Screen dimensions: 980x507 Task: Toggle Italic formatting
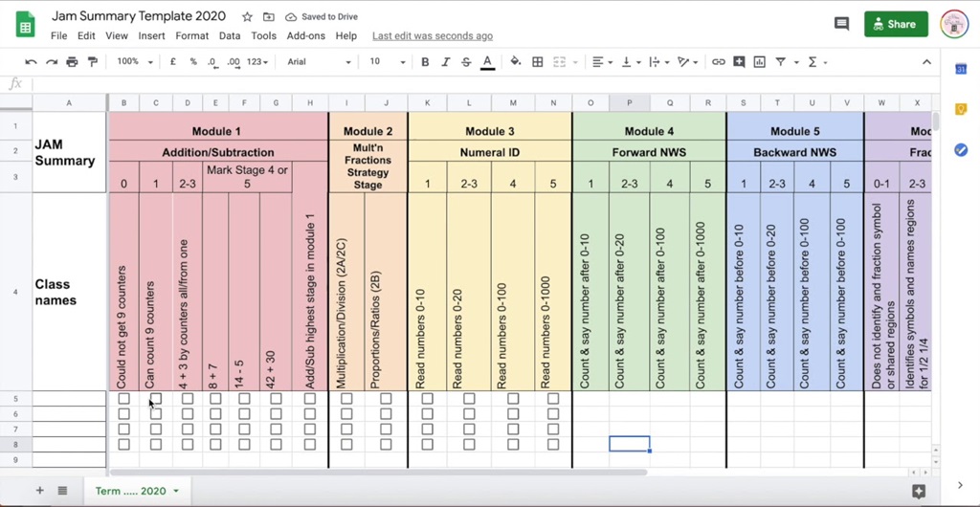446,62
